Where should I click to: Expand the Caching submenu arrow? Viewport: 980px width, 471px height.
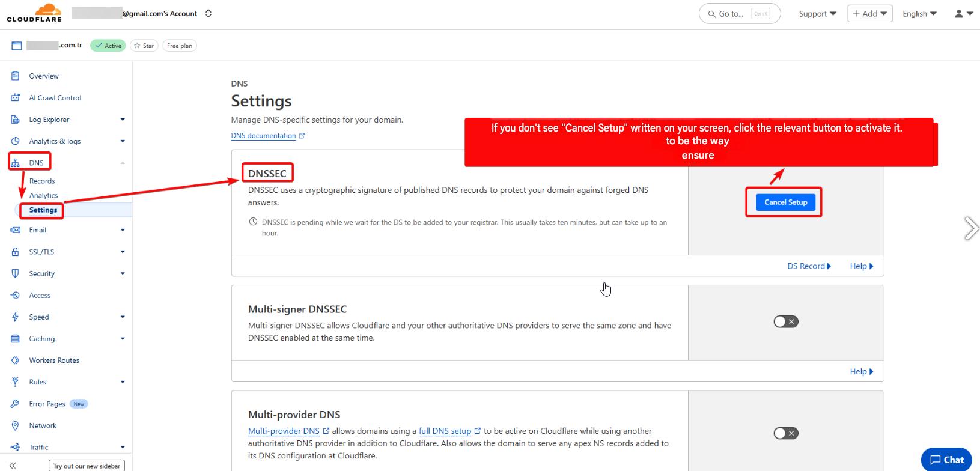pos(123,338)
